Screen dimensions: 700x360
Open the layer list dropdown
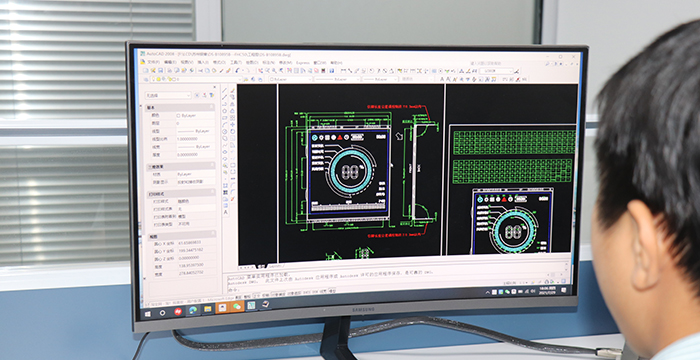[196, 80]
